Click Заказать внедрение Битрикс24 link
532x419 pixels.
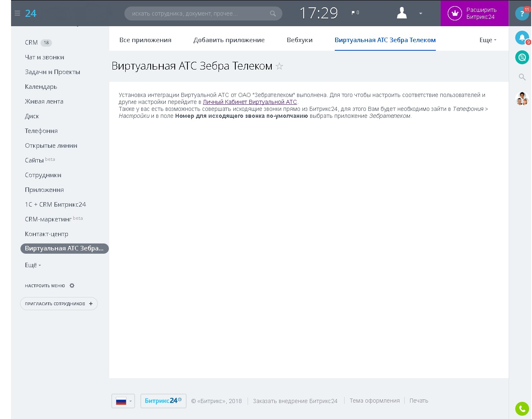coord(295,401)
